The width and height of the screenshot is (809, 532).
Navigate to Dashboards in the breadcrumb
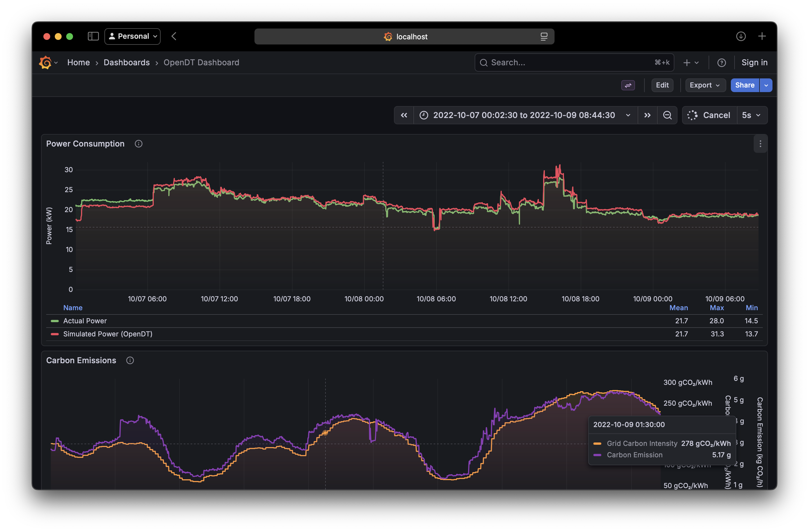126,62
